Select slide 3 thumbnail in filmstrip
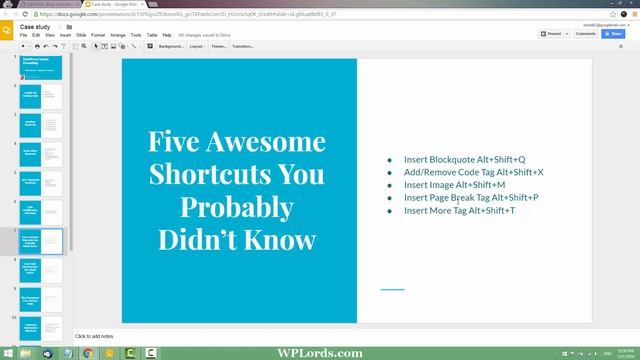This screenshot has width=640, height=360. [x=41, y=126]
